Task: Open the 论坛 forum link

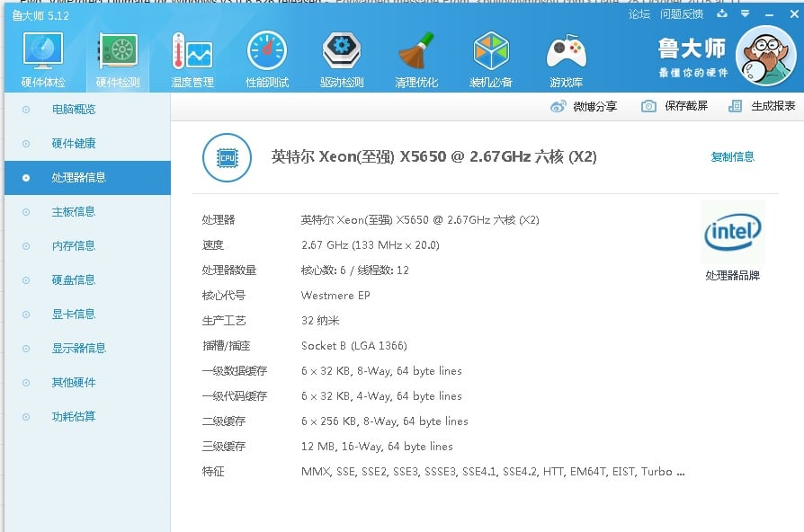Action: (x=639, y=14)
